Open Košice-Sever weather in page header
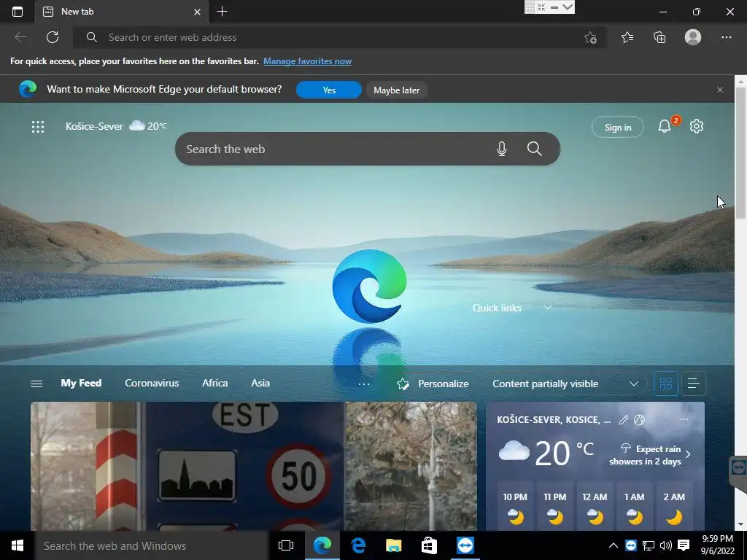This screenshot has height=560, width=747. [x=116, y=126]
